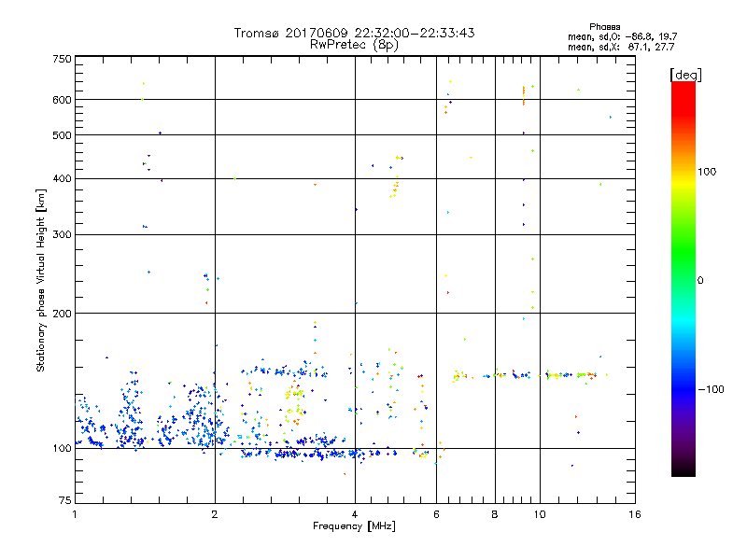
Task: Click the black bottom of the colorbar
Action: tap(683, 469)
